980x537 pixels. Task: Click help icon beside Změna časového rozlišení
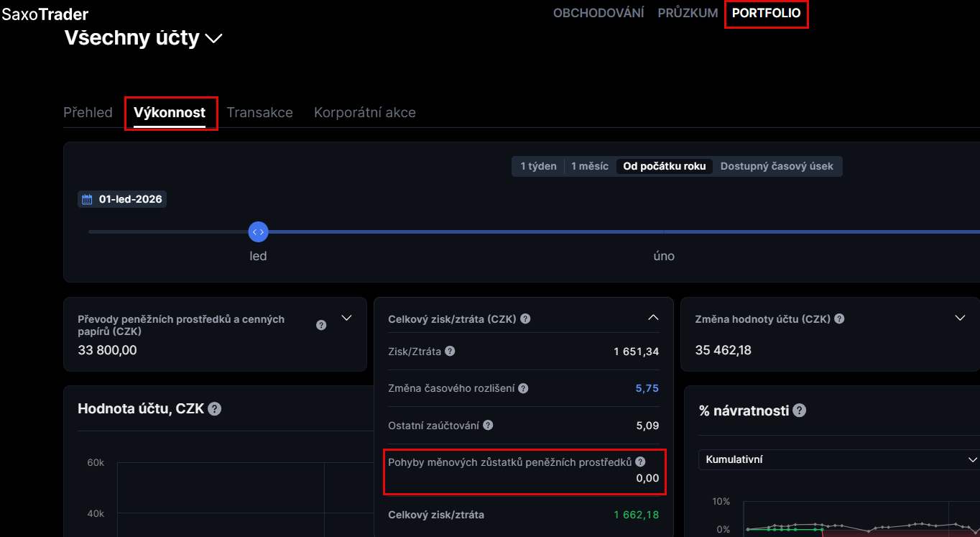point(523,388)
